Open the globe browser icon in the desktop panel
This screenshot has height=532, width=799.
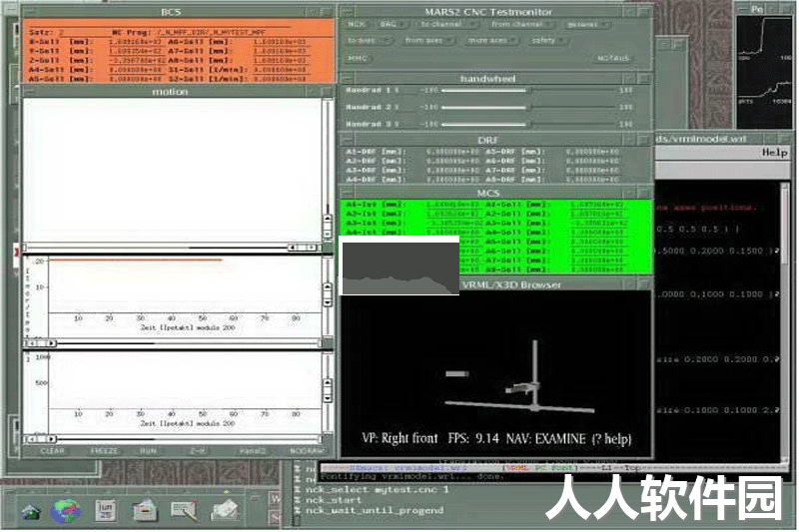point(65,511)
